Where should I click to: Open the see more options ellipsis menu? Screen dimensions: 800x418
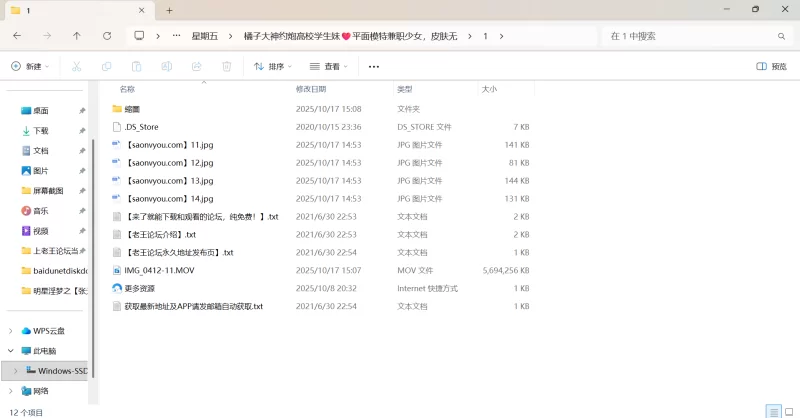click(374, 66)
